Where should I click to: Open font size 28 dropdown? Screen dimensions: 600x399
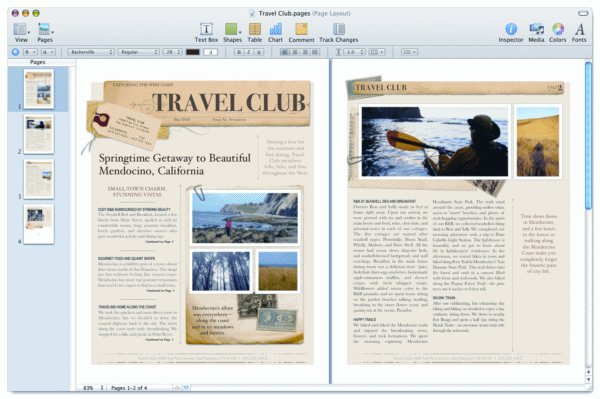coord(172,52)
